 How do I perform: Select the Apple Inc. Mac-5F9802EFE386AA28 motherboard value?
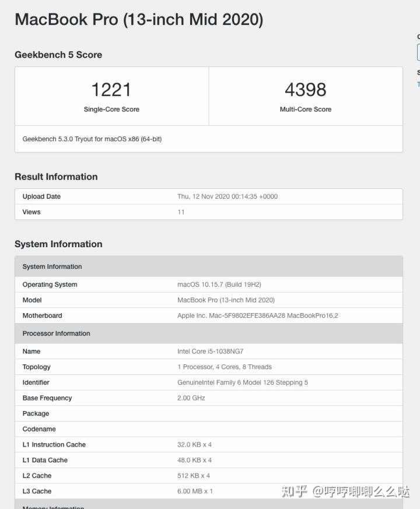tap(258, 315)
